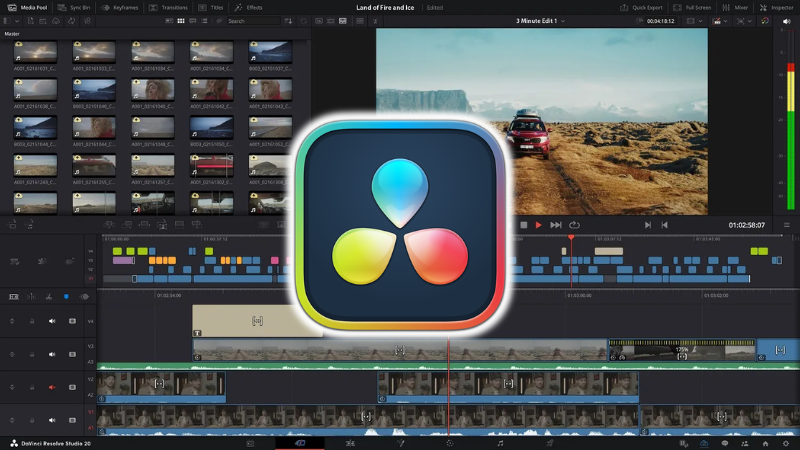Switch to the Cut page
This screenshot has width=800, height=450.
tap(300, 443)
